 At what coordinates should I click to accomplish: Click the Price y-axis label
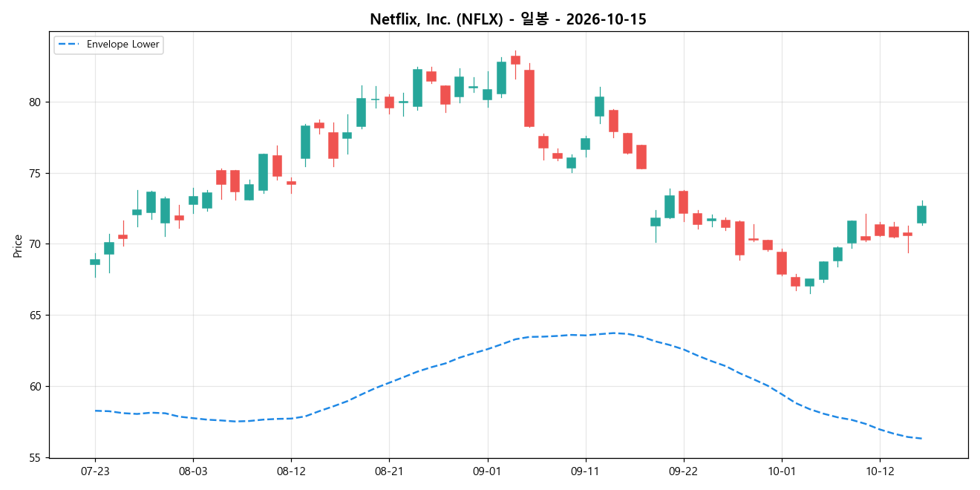(17, 245)
